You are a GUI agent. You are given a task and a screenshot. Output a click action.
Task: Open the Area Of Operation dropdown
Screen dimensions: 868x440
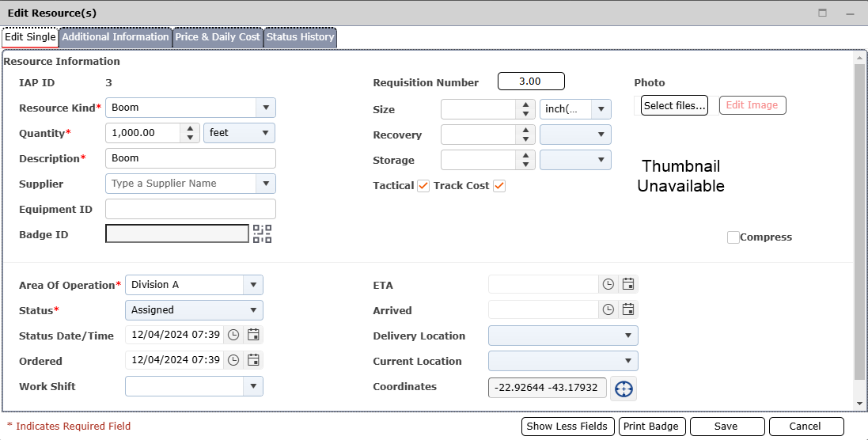pyautogui.click(x=253, y=284)
